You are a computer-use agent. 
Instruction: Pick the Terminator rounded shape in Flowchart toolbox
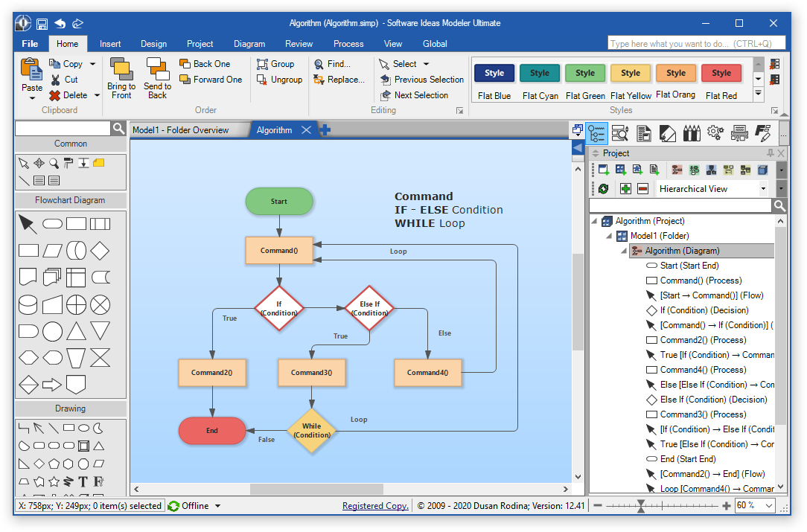click(x=53, y=224)
